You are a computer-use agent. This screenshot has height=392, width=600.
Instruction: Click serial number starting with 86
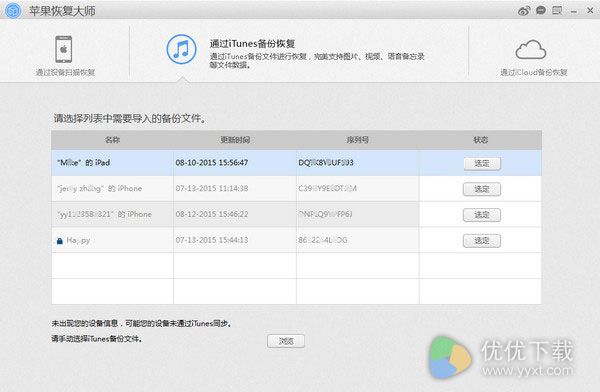pyautogui.click(x=323, y=240)
